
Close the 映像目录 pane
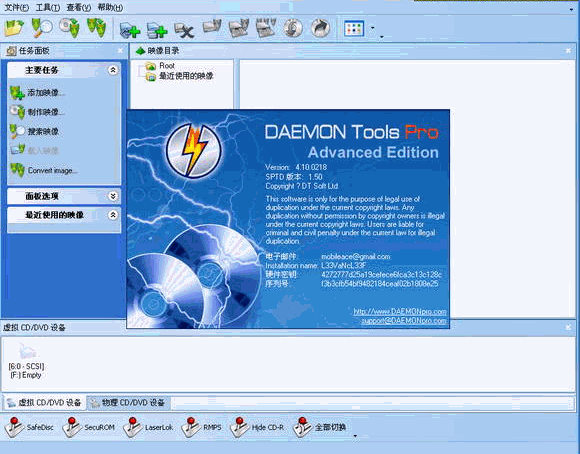[x=569, y=51]
